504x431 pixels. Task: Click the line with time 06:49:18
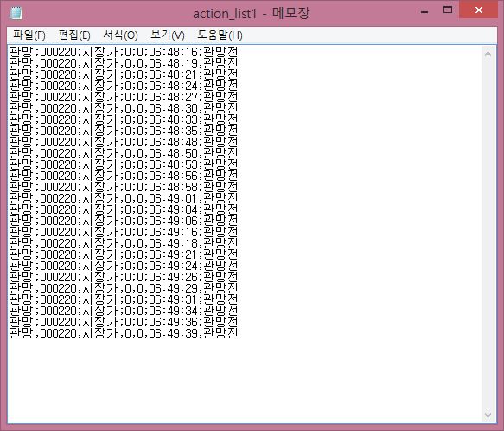click(x=124, y=244)
